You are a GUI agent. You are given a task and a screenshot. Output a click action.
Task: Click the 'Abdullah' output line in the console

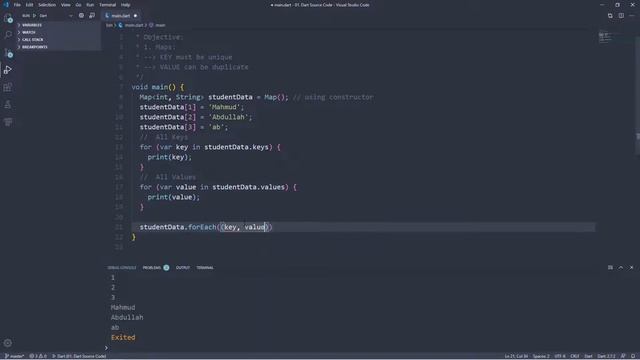point(127,318)
